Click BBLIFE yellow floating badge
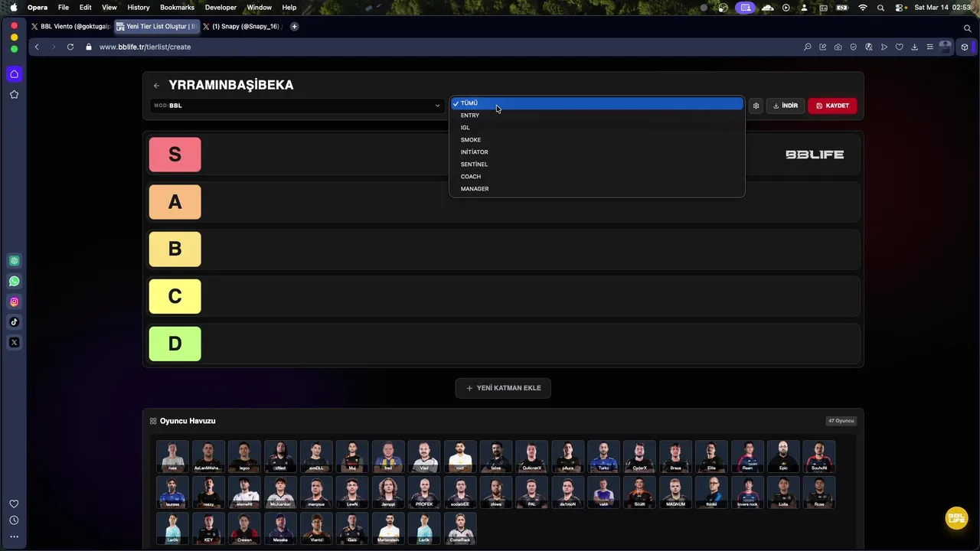This screenshot has width=980, height=551. (x=956, y=518)
